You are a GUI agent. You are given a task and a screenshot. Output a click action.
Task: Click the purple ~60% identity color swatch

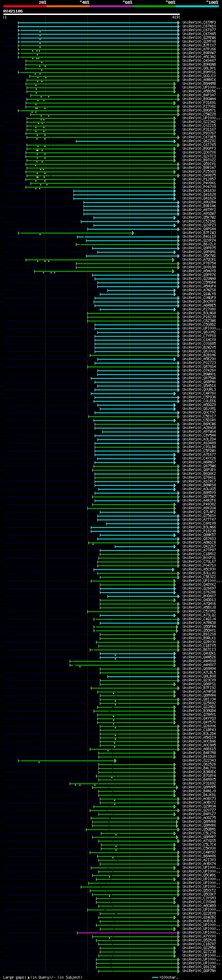point(111,6)
